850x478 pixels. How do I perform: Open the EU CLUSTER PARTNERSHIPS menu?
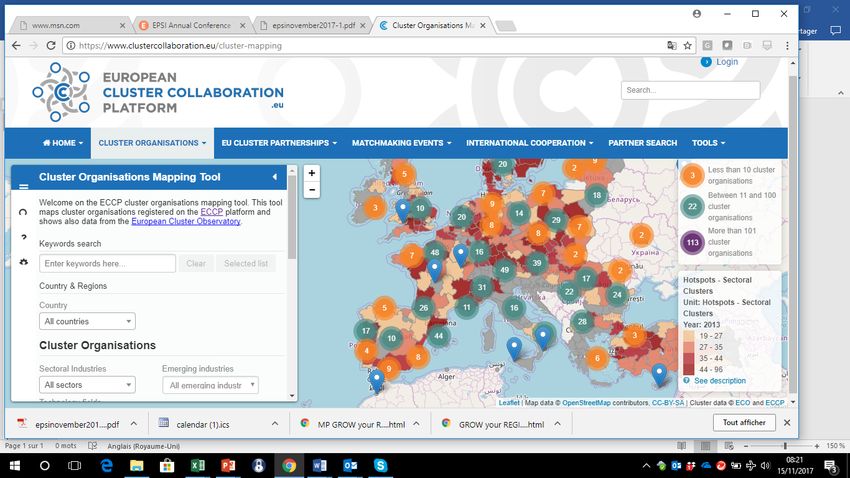(x=279, y=143)
